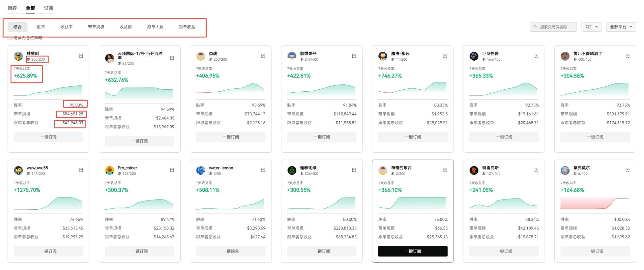Click 蛙蛙叫's profit trend chart

coord(48,90)
